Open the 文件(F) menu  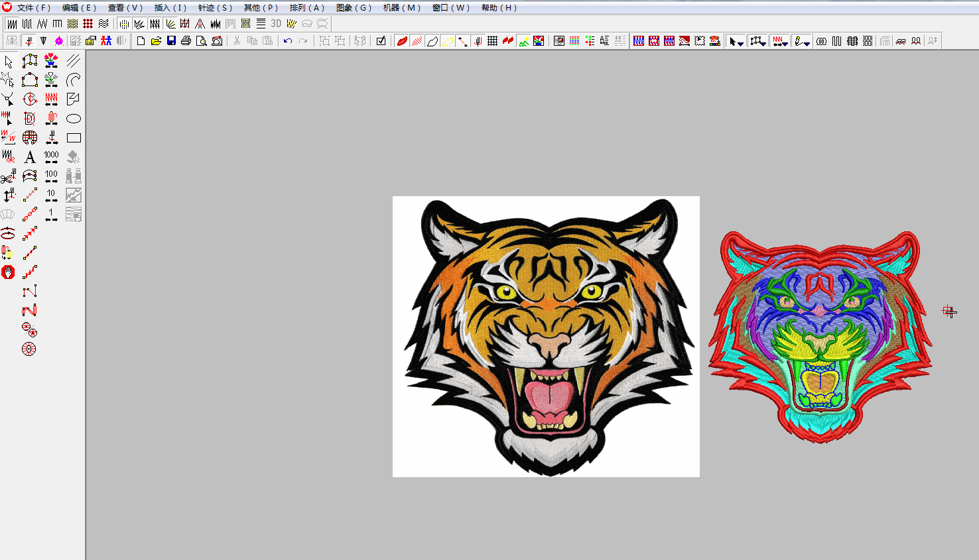coord(34,8)
